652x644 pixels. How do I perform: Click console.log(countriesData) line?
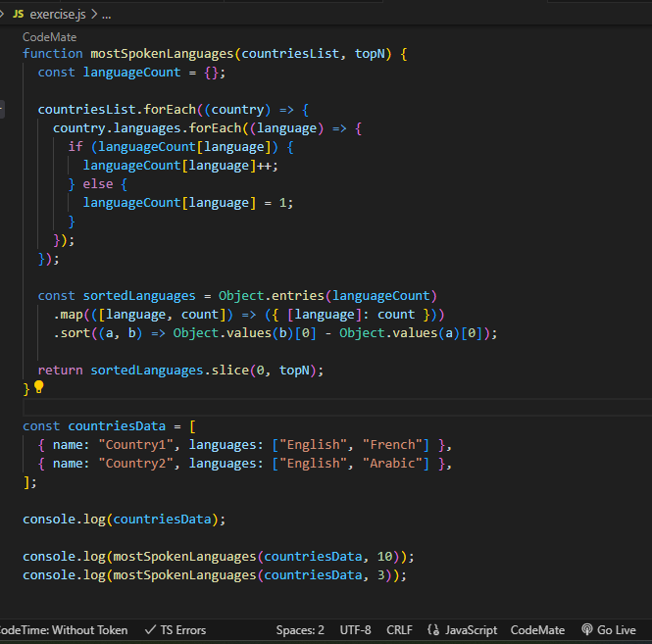click(x=124, y=520)
